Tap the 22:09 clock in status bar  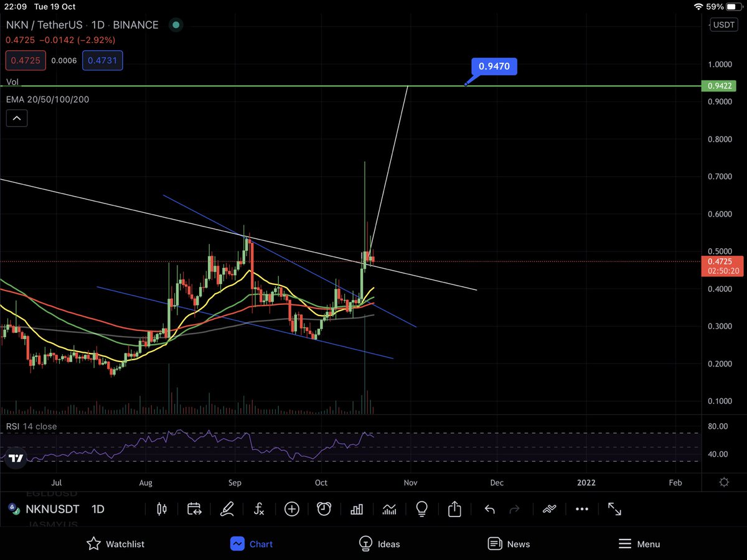(x=17, y=7)
